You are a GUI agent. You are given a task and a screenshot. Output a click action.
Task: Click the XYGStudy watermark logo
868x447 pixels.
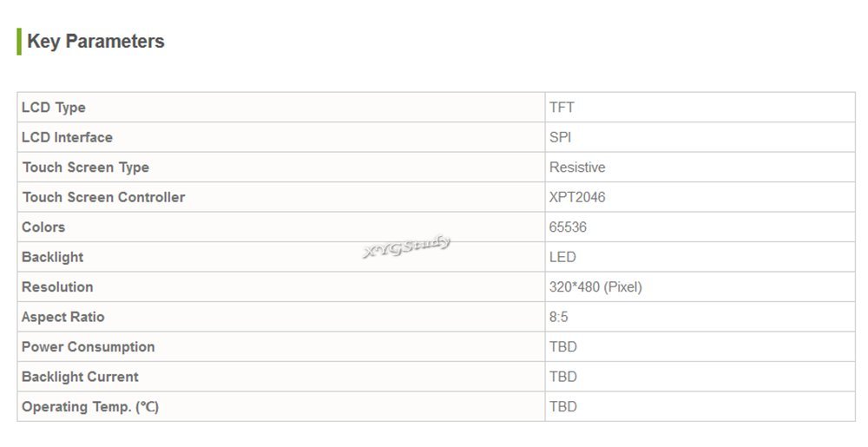407,247
